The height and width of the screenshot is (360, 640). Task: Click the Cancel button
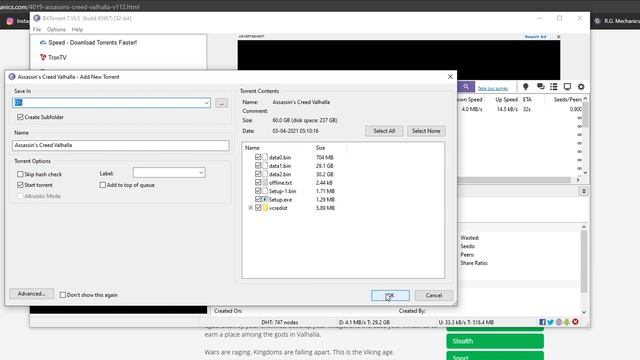[433, 295]
